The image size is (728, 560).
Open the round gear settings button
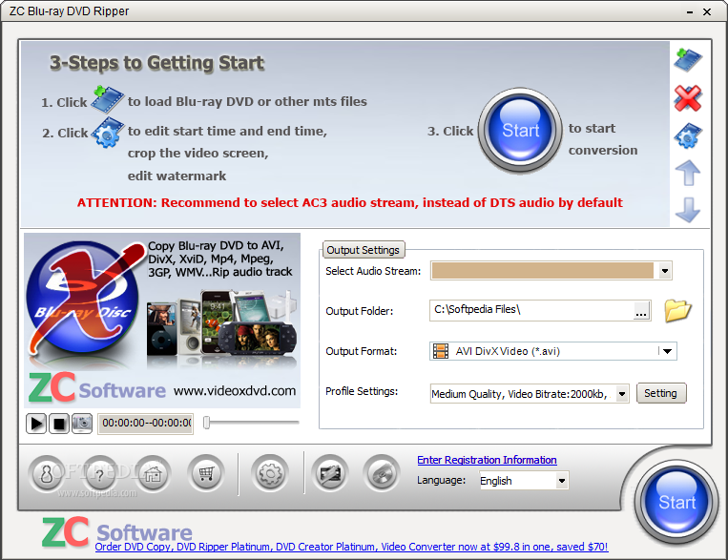pyautogui.click(x=270, y=473)
